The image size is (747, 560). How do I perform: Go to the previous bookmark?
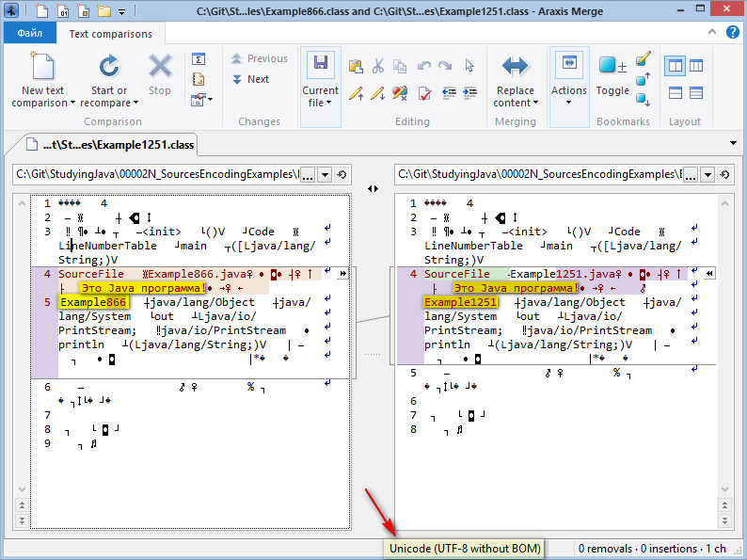pyautogui.click(x=644, y=79)
